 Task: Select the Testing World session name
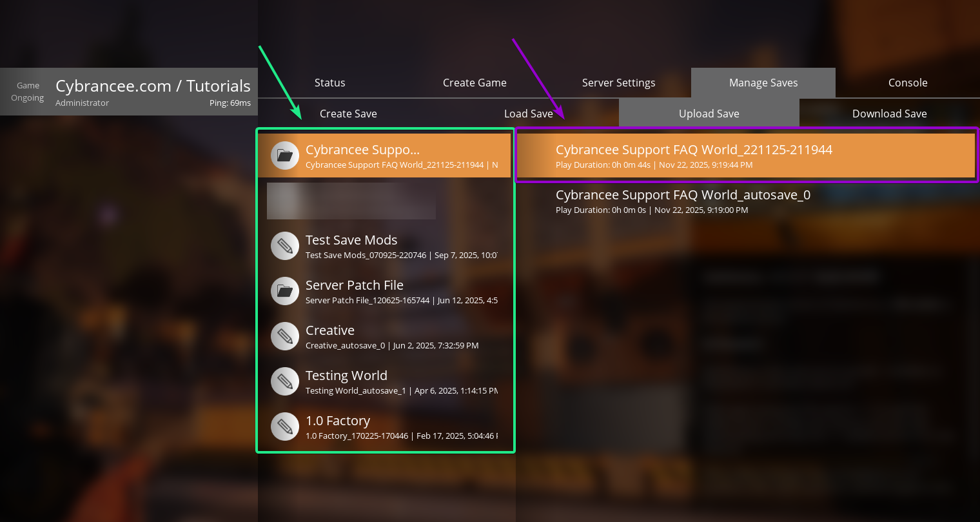point(346,376)
